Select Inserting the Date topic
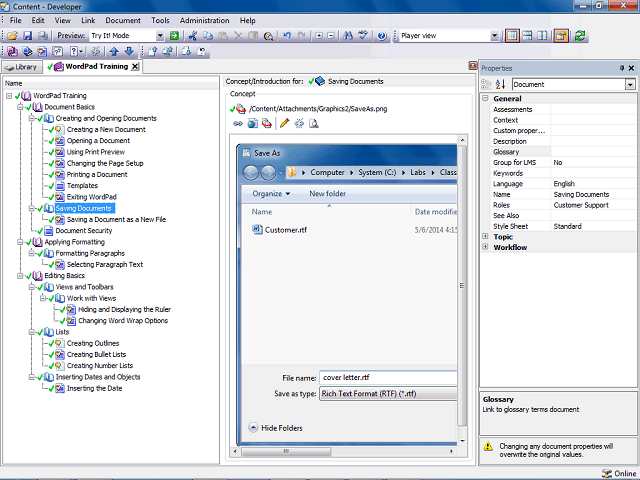Screen dimensions: 640x480 (x=94, y=389)
